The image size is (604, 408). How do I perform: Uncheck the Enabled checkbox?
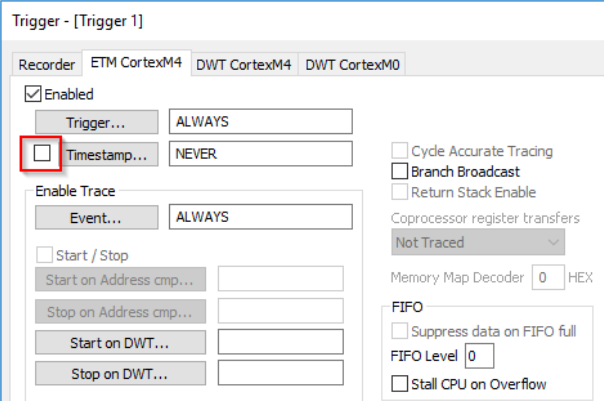pyautogui.click(x=32, y=95)
